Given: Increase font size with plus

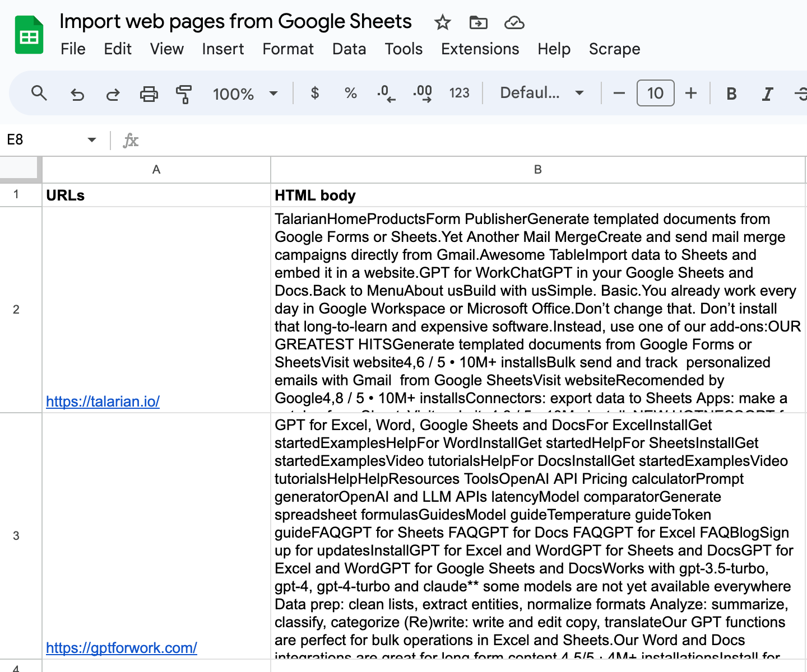Looking at the screenshot, I should [691, 93].
